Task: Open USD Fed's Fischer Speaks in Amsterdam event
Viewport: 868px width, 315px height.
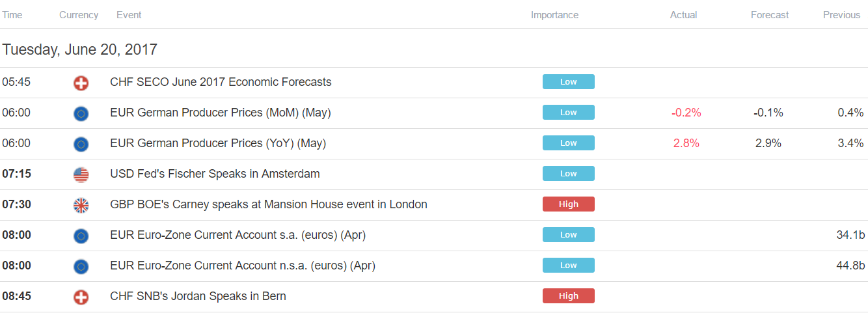Action: 215,174
